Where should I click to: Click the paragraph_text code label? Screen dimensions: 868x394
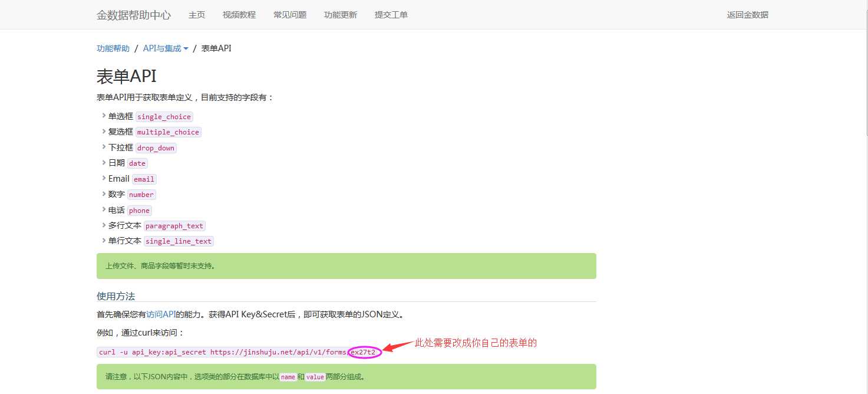coord(174,226)
